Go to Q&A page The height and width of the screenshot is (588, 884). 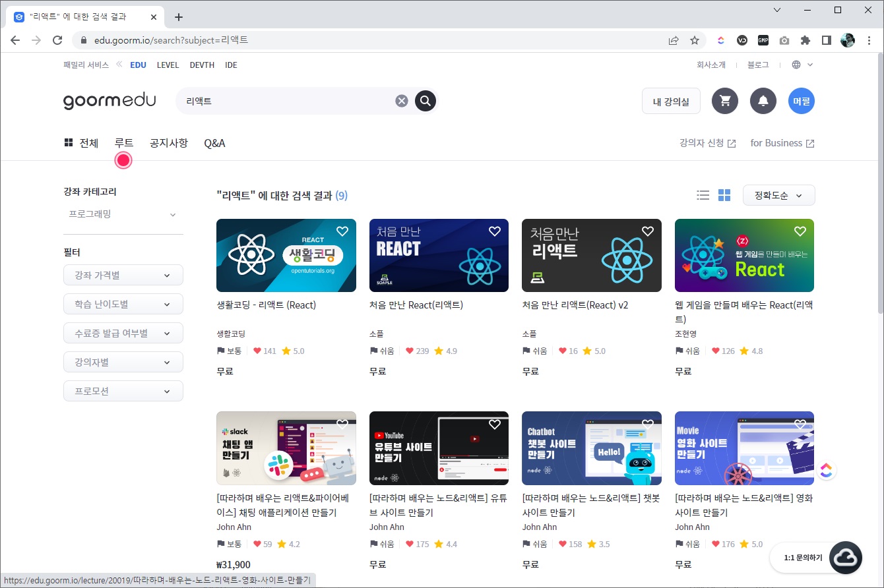tap(214, 143)
